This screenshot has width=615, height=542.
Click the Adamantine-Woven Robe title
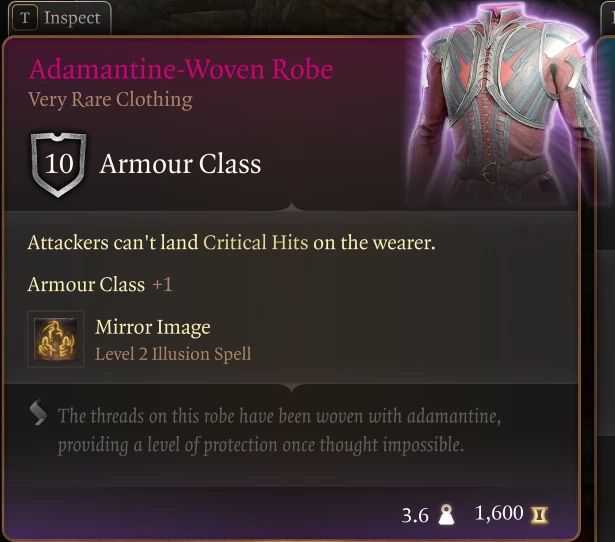[181, 69]
